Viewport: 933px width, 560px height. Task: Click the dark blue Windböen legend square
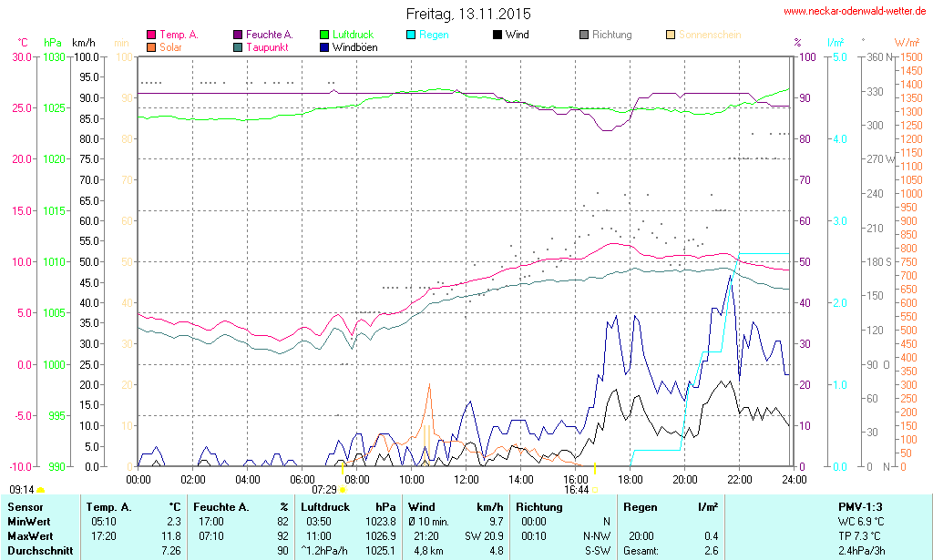click(324, 47)
